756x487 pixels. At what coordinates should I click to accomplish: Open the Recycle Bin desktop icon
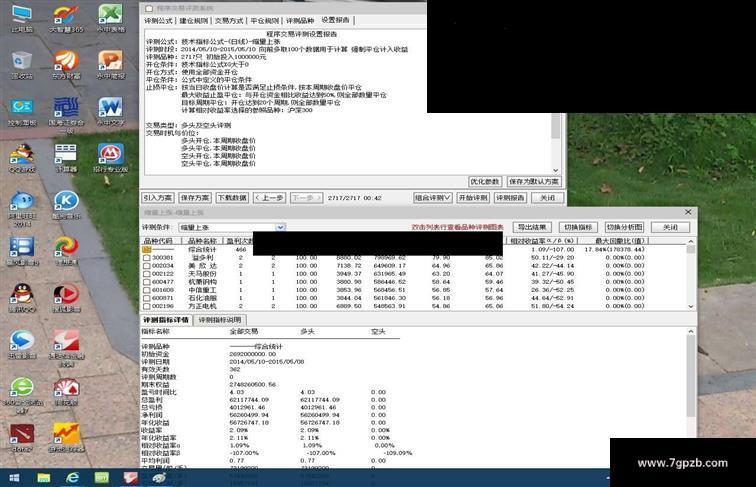pyautogui.click(x=22, y=65)
